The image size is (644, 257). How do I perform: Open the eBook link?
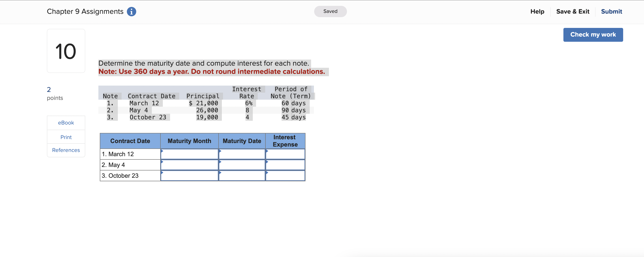click(66, 123)
